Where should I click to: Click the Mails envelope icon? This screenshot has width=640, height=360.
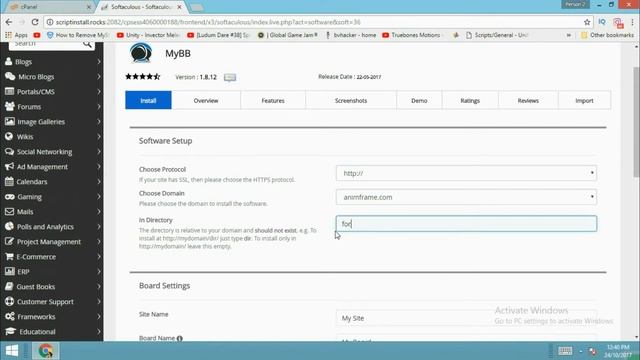9,211
